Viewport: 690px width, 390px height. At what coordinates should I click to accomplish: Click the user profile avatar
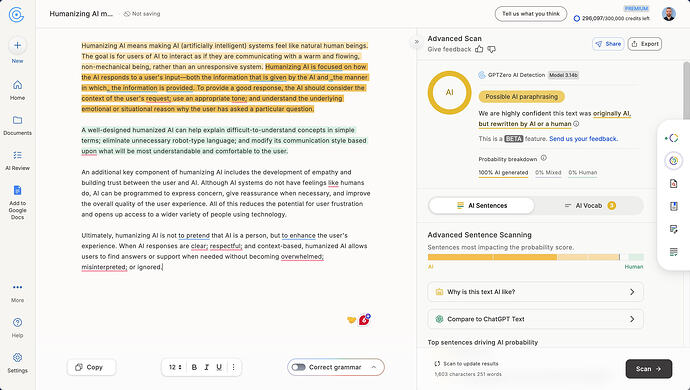668,14
